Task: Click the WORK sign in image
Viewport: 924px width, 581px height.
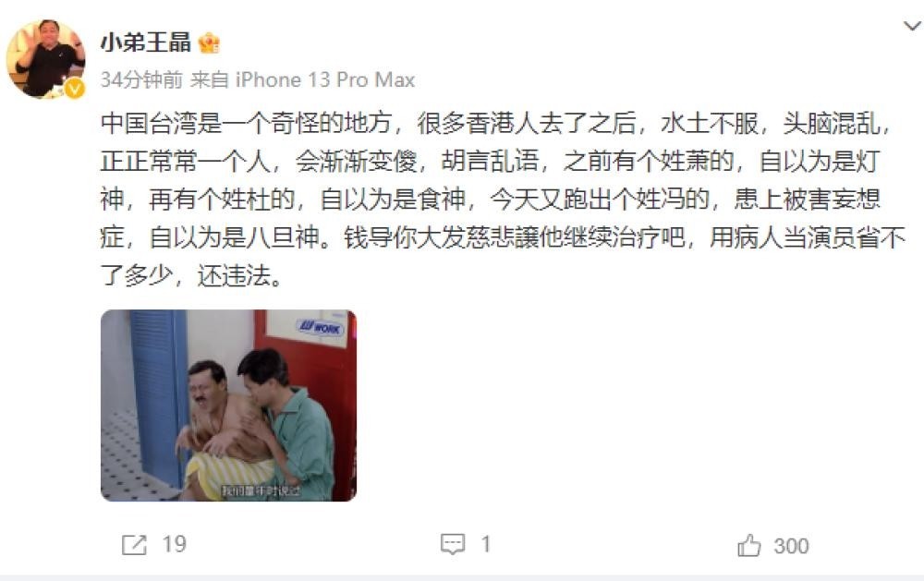Action: tap(320, 327)
